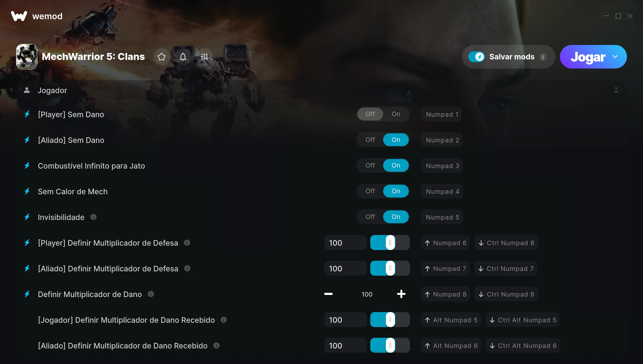Click the decrease minus for Multiplicador de Dano

(328, 294)
